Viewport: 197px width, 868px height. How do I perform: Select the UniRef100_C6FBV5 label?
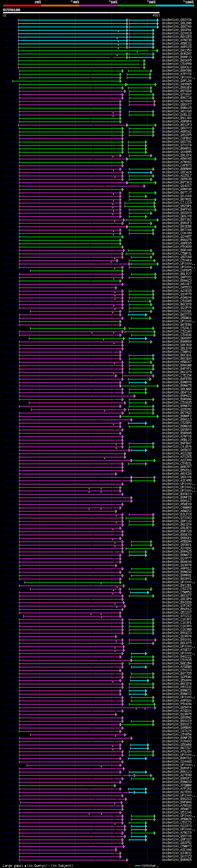click(177, 271)
